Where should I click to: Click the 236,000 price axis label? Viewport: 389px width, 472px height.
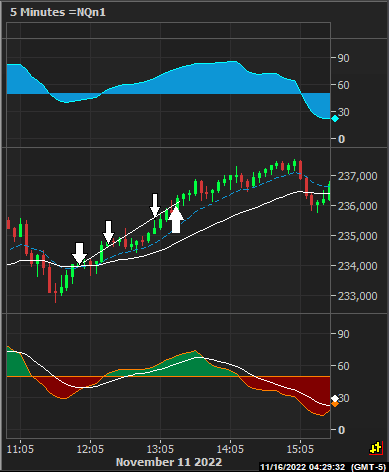tap(357, 206)
